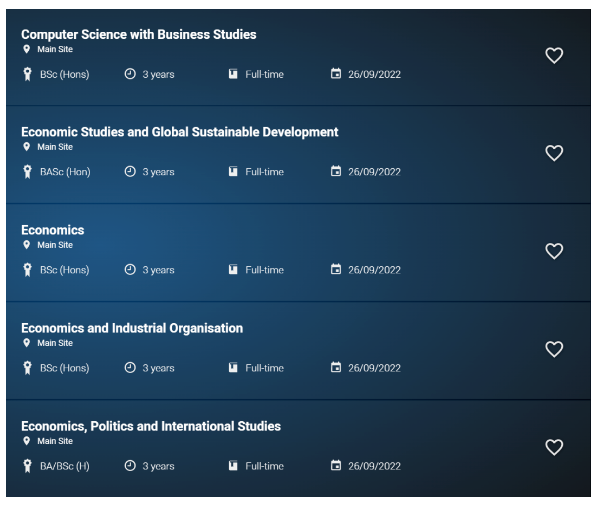Toggle heart for Economic Studies and Global Sustainable Development
The height and width of the screenshot is (508, 601).
click(x=553, y=153)
